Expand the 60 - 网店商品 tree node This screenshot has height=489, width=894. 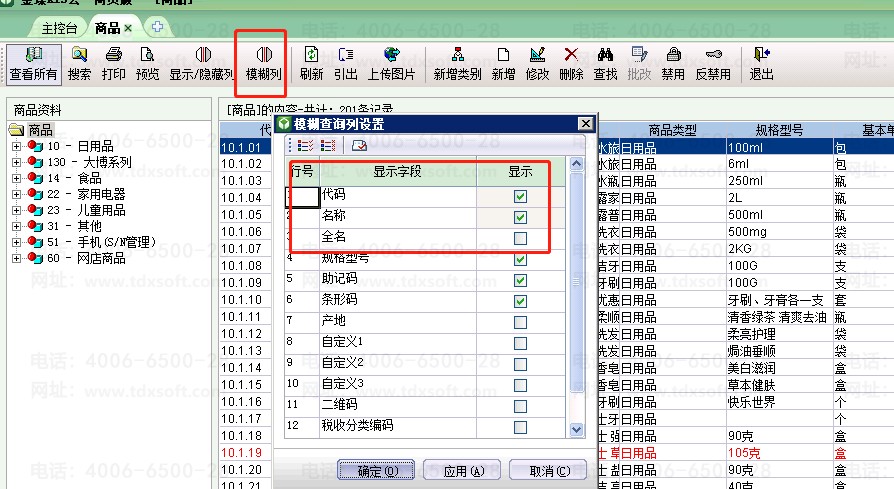(17, 258)
